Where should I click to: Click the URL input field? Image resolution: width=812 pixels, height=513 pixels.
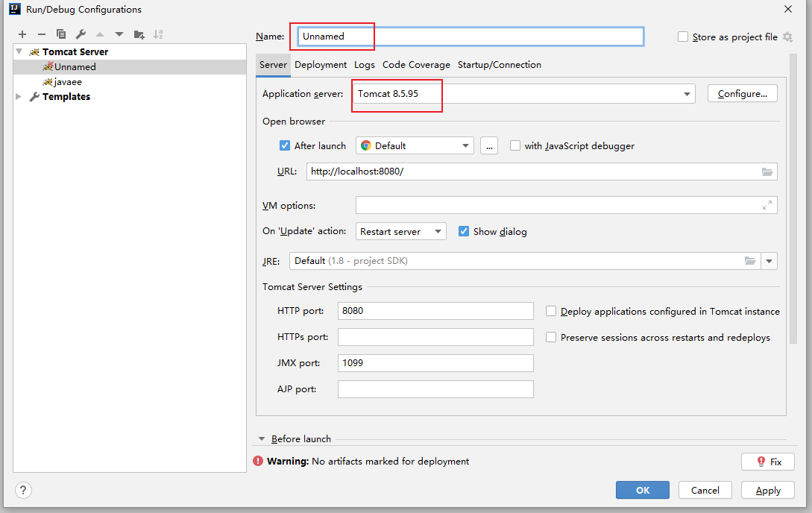tap(541, 171)
